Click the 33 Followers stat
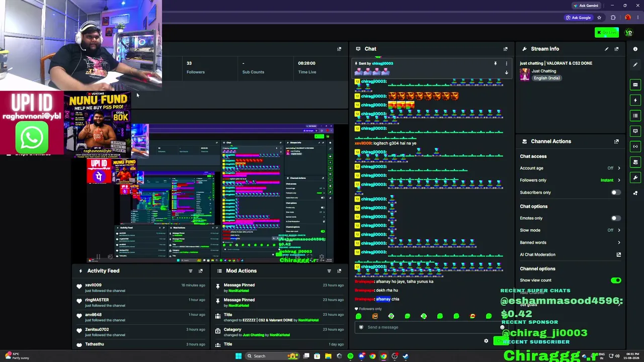Image resolution: width=644 pixels, height=362 pixels. click(195, 67)
